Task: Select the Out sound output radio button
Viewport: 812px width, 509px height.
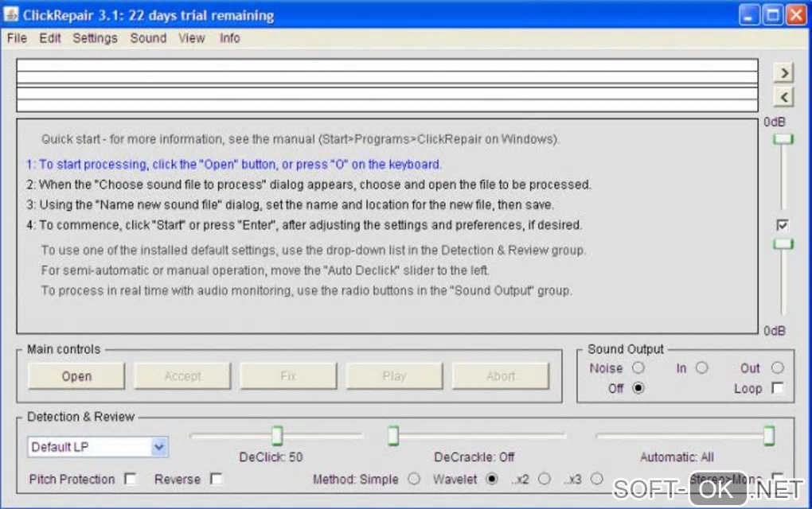Action: tap(777, 367)
